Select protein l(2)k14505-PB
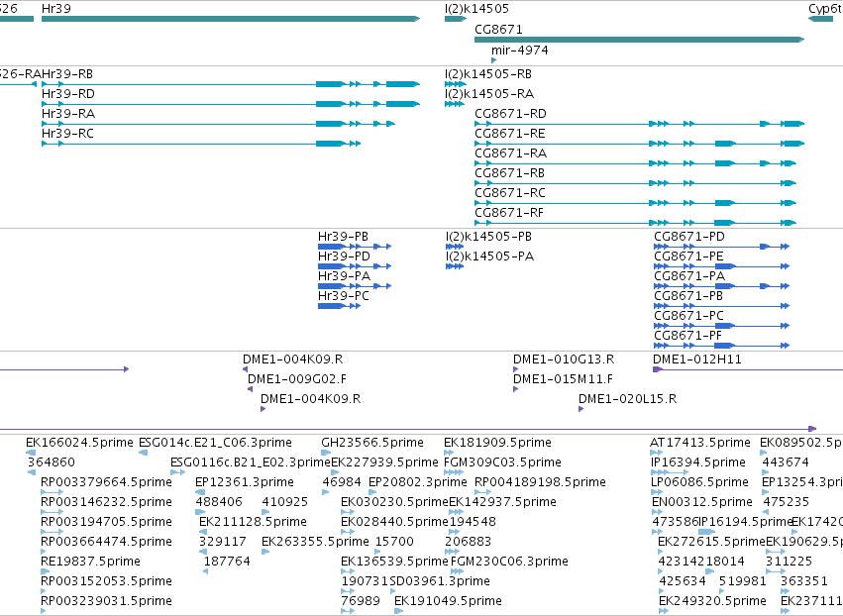This screenshot has height=616, width=843. click(488, 237)
